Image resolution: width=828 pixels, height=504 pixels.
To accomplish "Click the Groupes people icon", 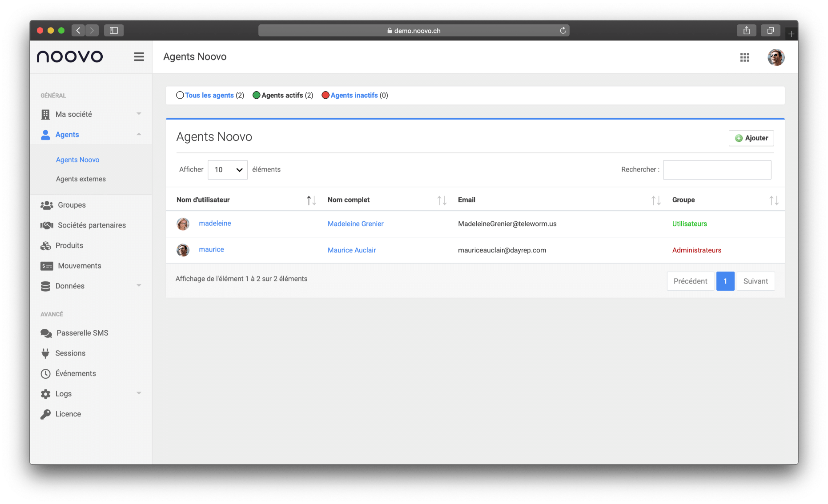I will coord(46,205).
